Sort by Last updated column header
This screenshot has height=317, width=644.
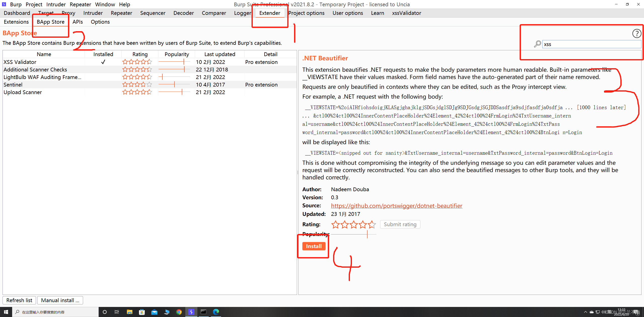pyautogui.click(x=220, y=54)
